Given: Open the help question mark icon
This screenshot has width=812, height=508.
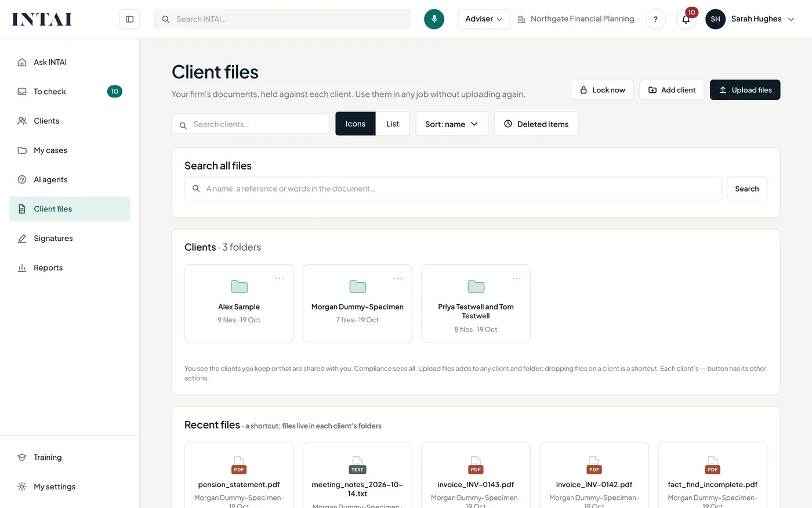Looking at the screenshot, I should (655, 19).
